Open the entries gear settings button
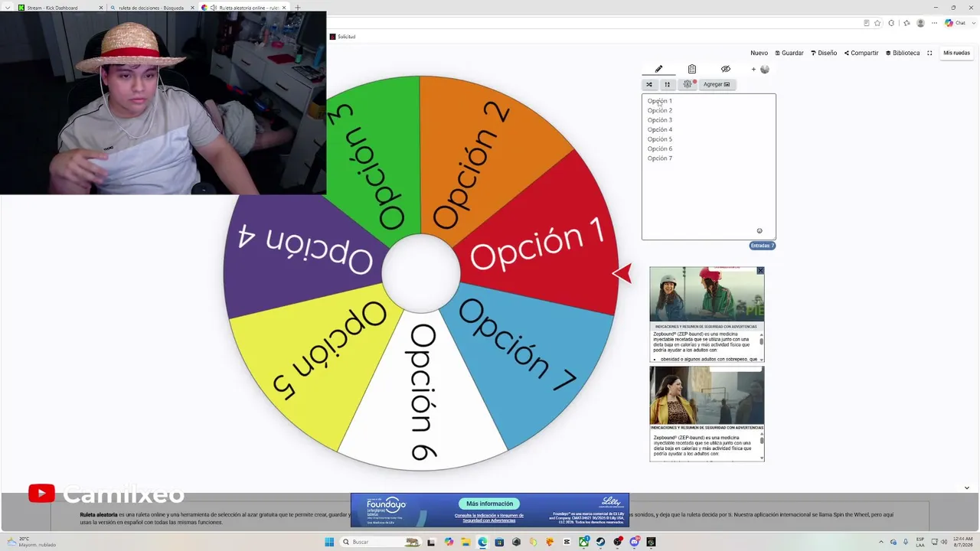980x551 pixels. (x=688, y=84)
